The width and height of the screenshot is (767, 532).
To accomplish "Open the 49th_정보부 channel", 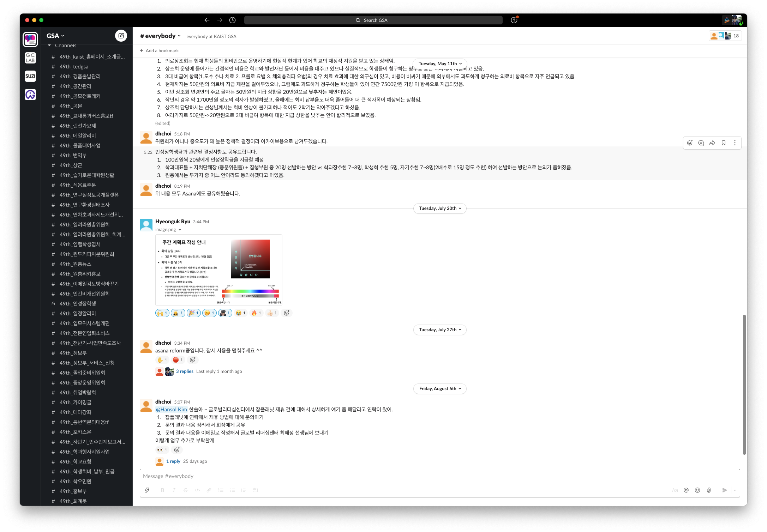I will click(x=73, y=353).
